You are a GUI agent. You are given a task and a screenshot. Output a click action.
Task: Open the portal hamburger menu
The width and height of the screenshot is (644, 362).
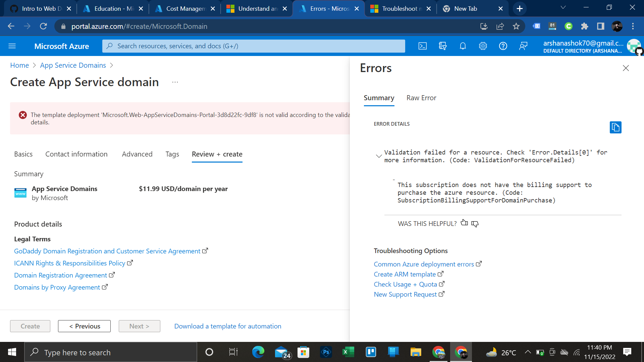[12, 46]
